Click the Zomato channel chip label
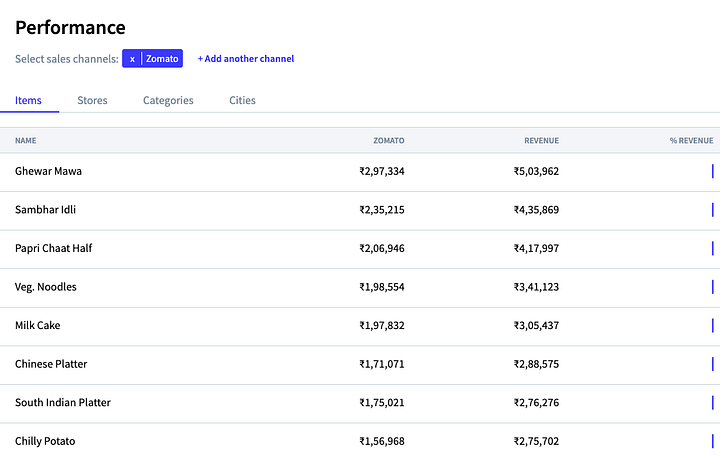Image resolution: width=720 pixels, height=461 pixels. pyautogui.click(x=162, y=59)
